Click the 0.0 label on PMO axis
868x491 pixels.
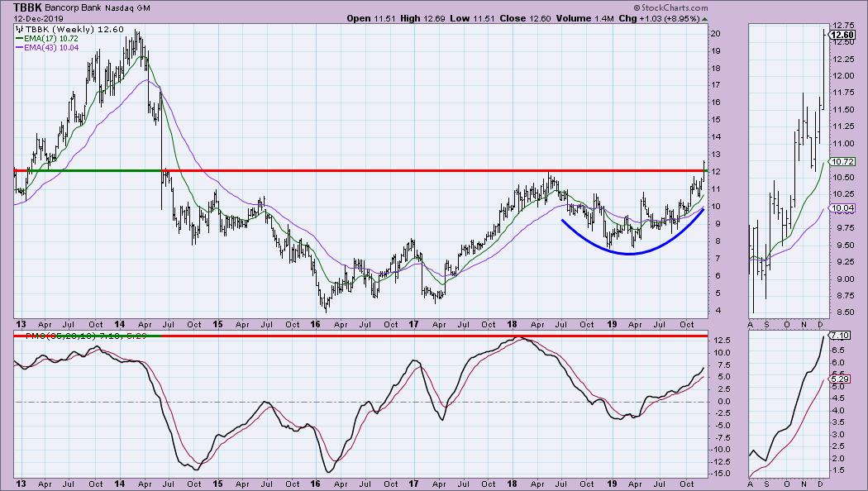coord(722,402)
